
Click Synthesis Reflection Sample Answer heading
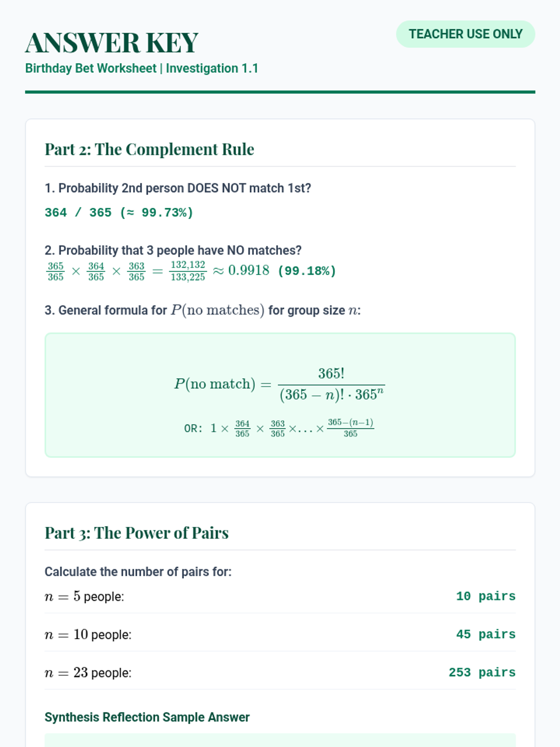click(147, 717)
